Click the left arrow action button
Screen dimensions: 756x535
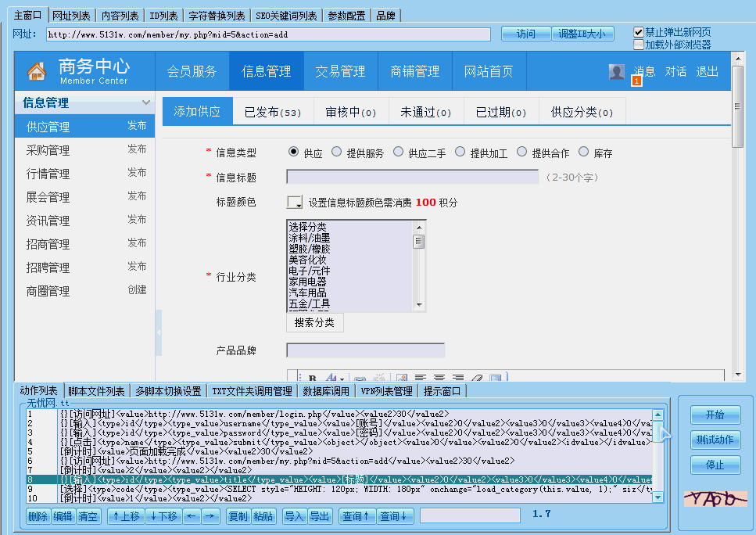click(x=192, y=516)
